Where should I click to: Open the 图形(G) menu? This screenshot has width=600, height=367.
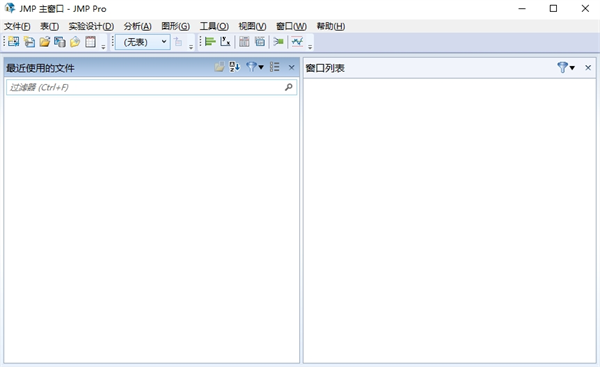176,26
